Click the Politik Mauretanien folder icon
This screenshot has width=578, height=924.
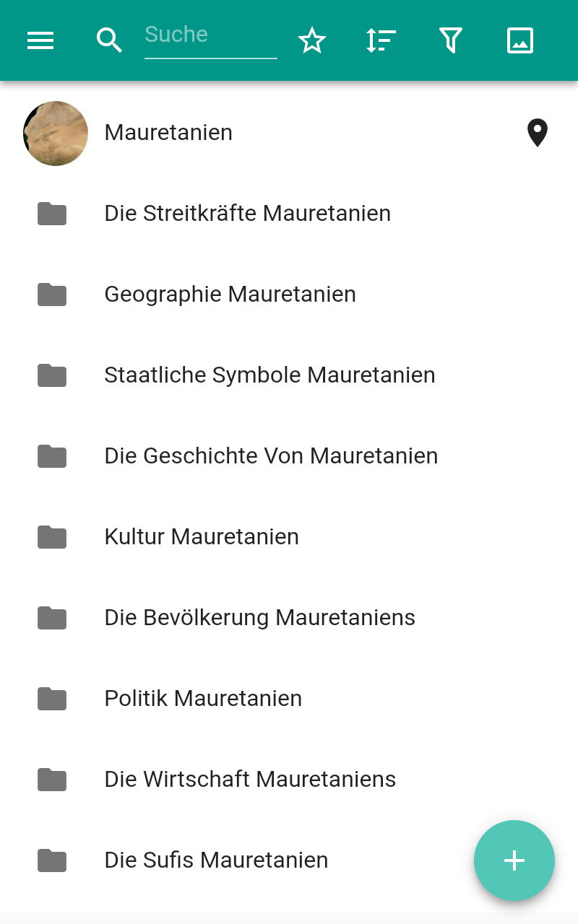click(x=52, y=699)
